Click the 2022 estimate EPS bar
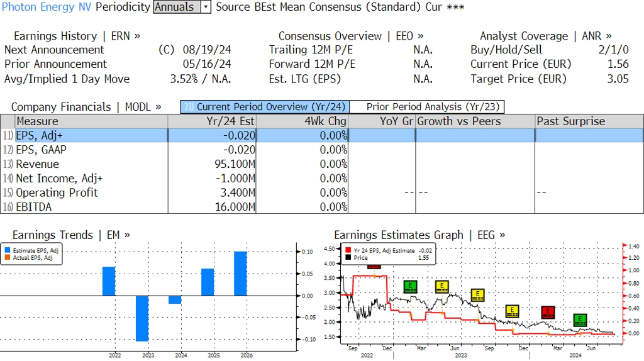The height and width of the screenshot is (361, 644). 109,281
